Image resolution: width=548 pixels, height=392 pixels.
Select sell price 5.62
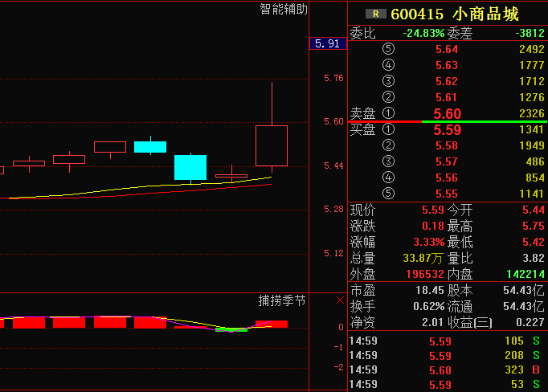click(x=447, y=81)
